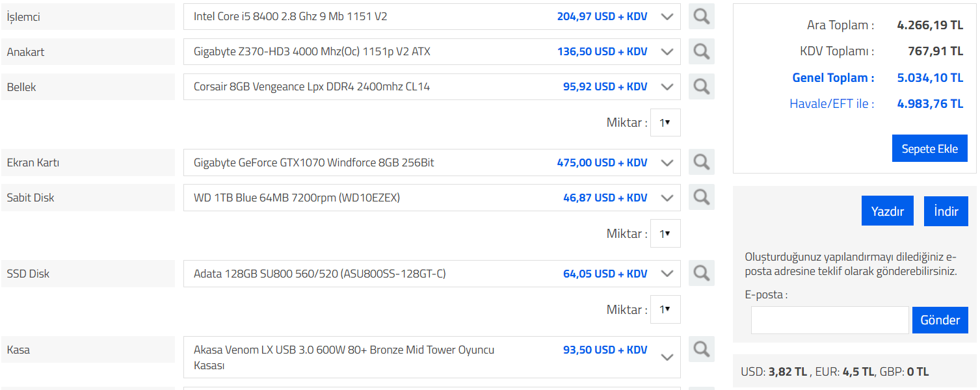This screenshot has height=390, width=980.
Task: Click the İndir button
Action: point(946,211)
